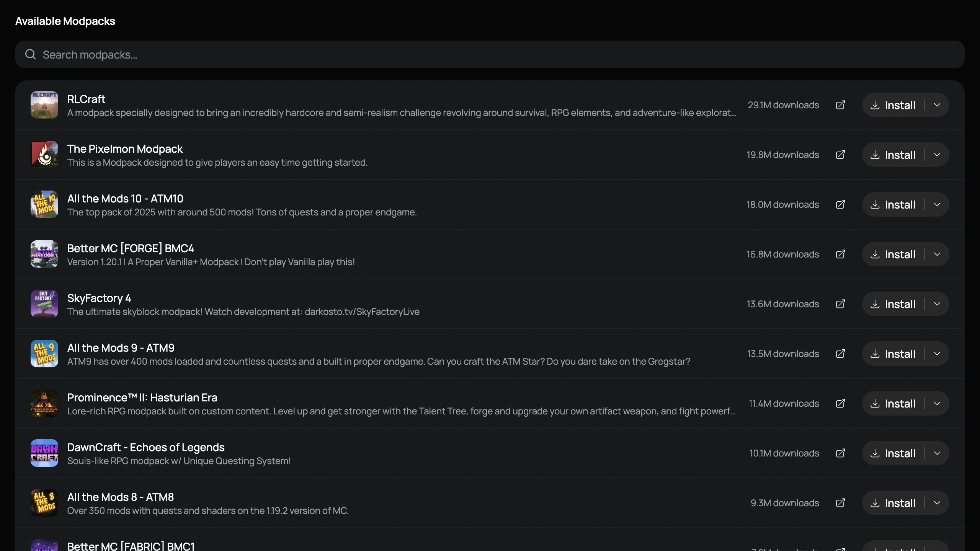The width and height of the screenshot is (980, 551).
Task: Click the Available Modpacks heading
Action: pos(65,21)
